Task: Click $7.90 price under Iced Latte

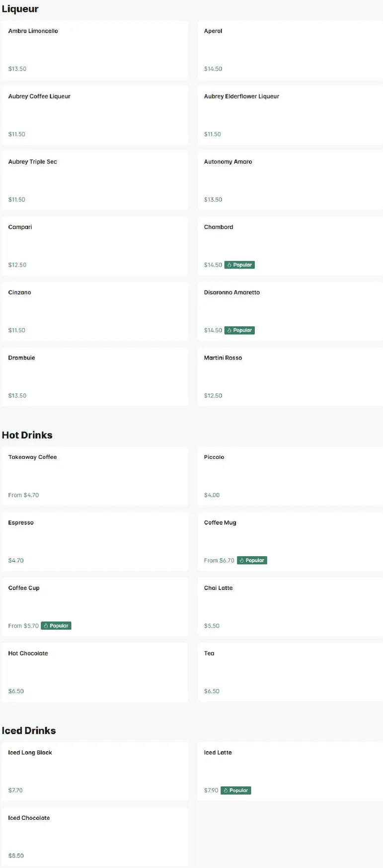Action: (x=211, y=790)
